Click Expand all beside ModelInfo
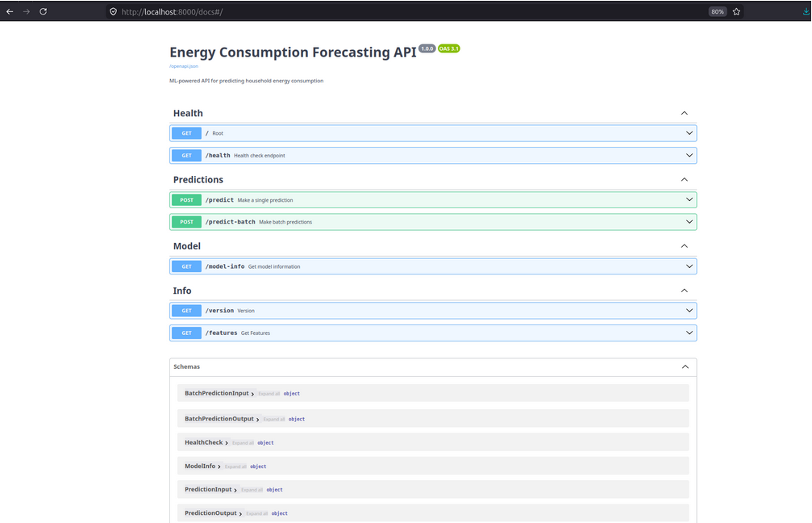The image size is (812, 523). click(x=235, y=467)
